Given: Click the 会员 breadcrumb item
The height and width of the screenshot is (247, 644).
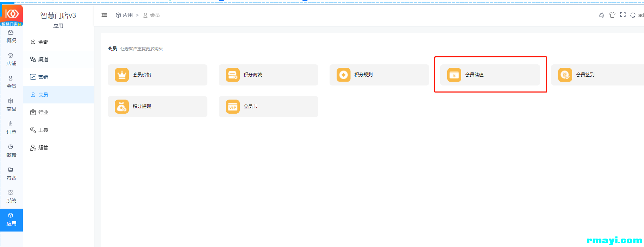Looking at the screenshot, I should click(152, 15).
